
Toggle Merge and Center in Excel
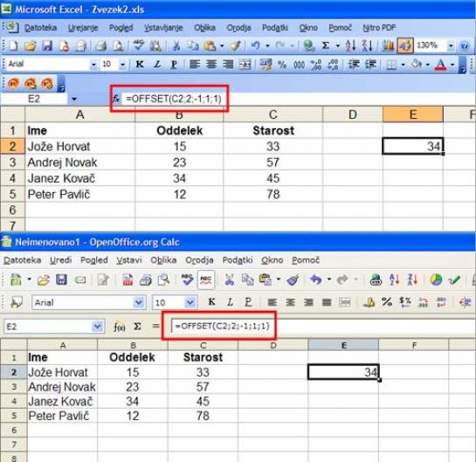[245, 65]
